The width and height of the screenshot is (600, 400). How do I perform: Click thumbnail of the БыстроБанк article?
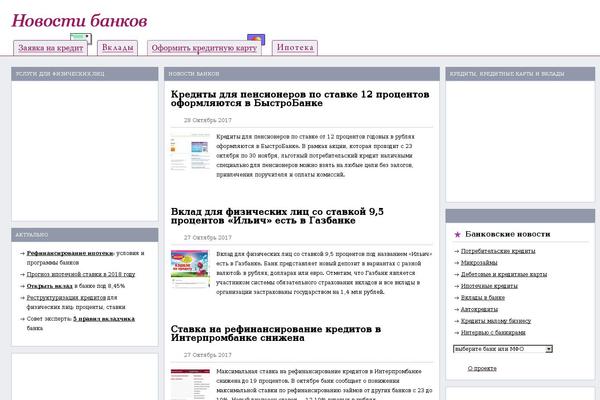190,152
